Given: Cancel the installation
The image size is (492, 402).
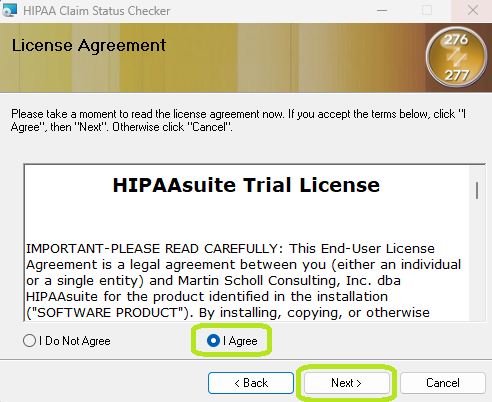Looking at the screenshot, I should click(x=443, y=383).
